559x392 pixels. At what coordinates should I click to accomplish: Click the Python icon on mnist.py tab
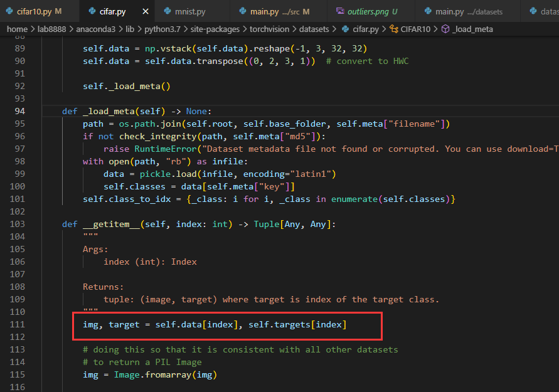coord(167,11)
